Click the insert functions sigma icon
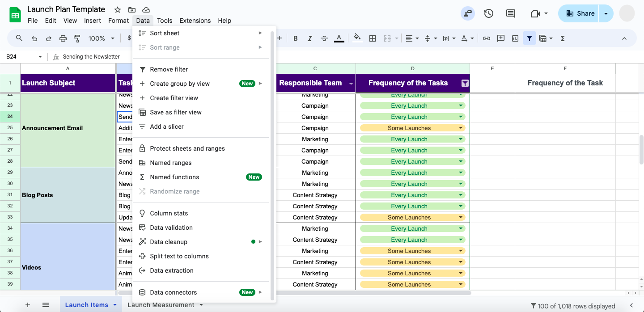The image size is (644, 312). click(563, 38)
